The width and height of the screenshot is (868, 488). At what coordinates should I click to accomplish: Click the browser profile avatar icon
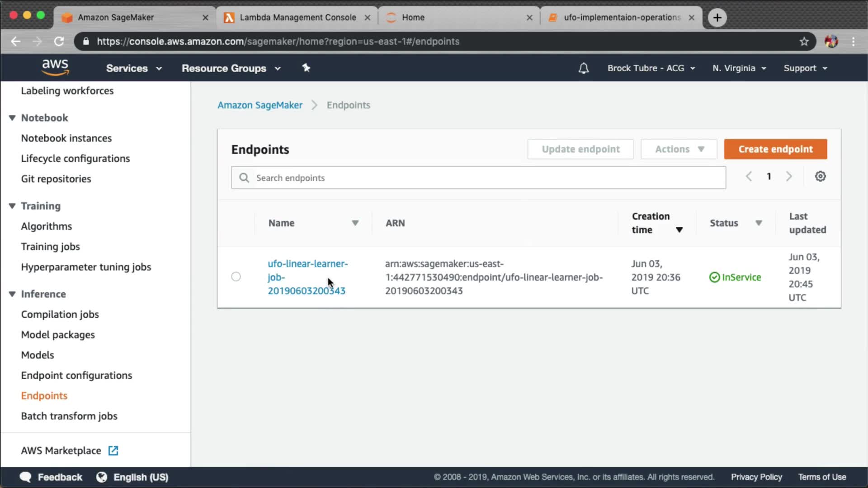pos(831,42)
